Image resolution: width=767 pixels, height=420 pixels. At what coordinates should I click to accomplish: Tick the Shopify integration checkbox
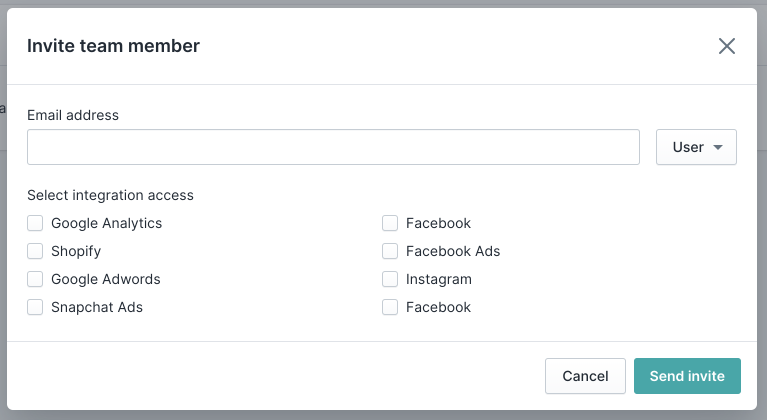click(x=35, y=251)
